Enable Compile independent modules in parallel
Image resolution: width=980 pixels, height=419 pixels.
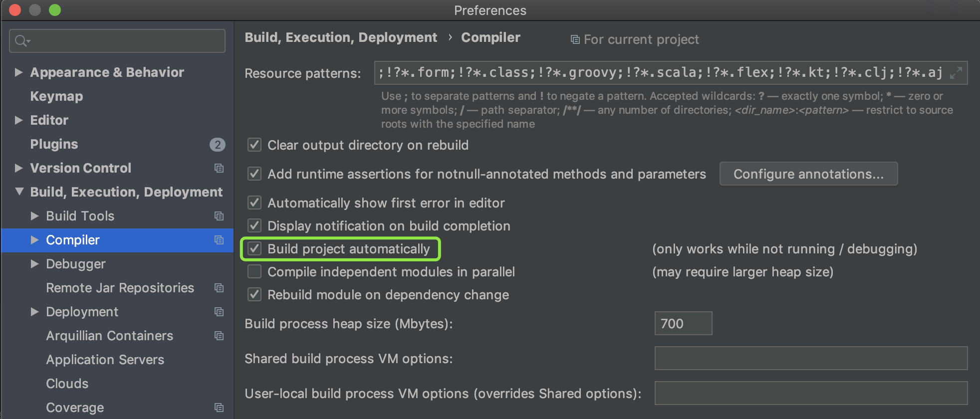point(254,272)
